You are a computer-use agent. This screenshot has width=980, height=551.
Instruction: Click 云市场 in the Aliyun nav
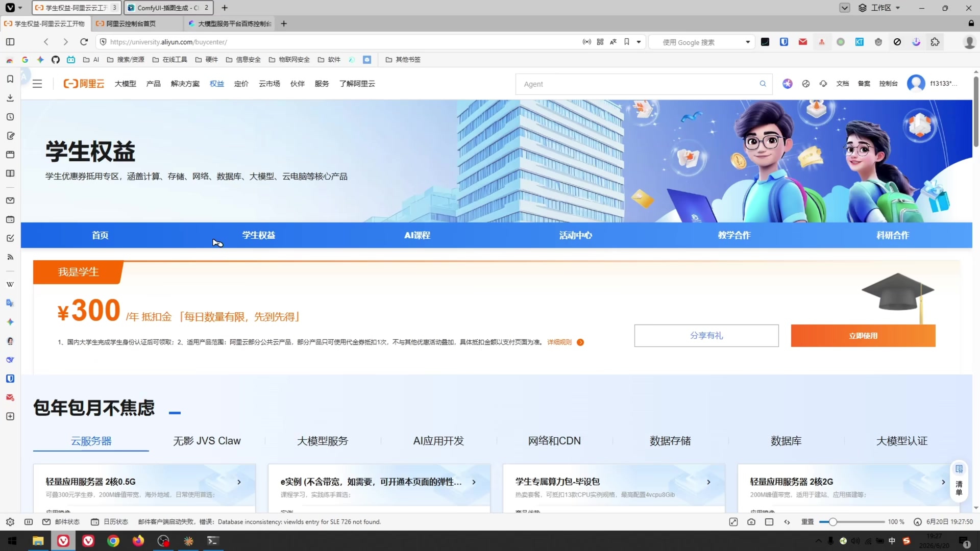point(269,84)
